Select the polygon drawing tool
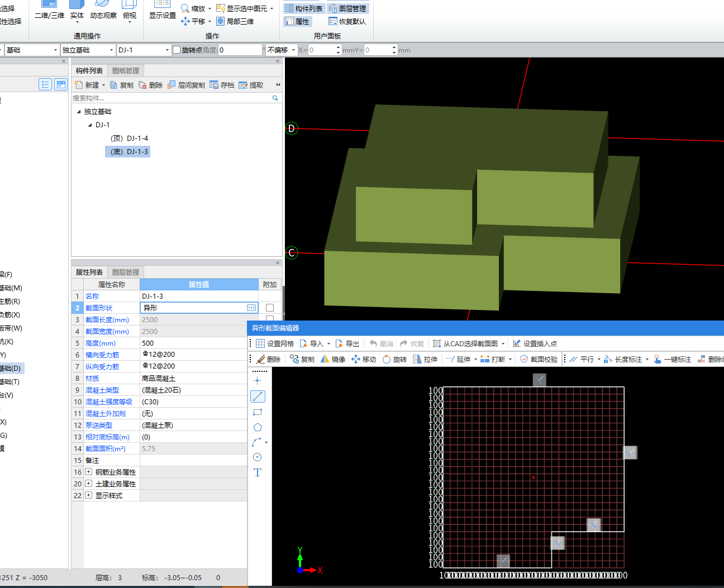This screenshot has width=724, height=588. (258, 427)
